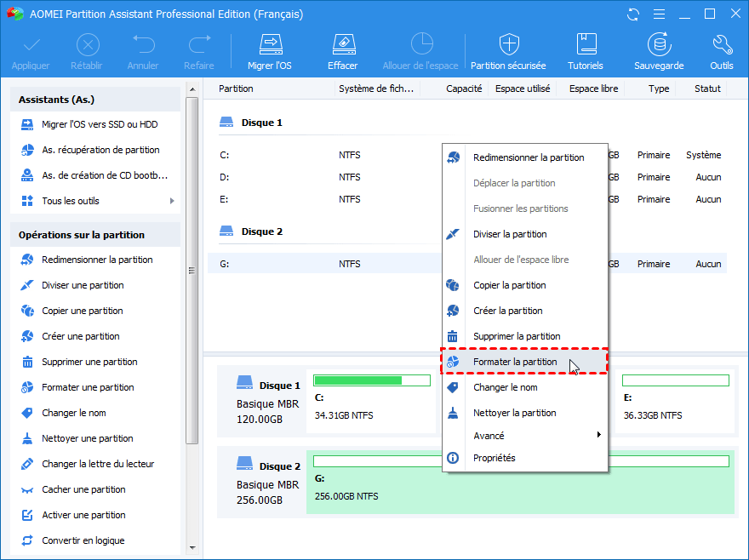This screenshot has height=560, width=749.
Task: Click Créer une partition in sidebar
Action: click(x=95, y=336)
